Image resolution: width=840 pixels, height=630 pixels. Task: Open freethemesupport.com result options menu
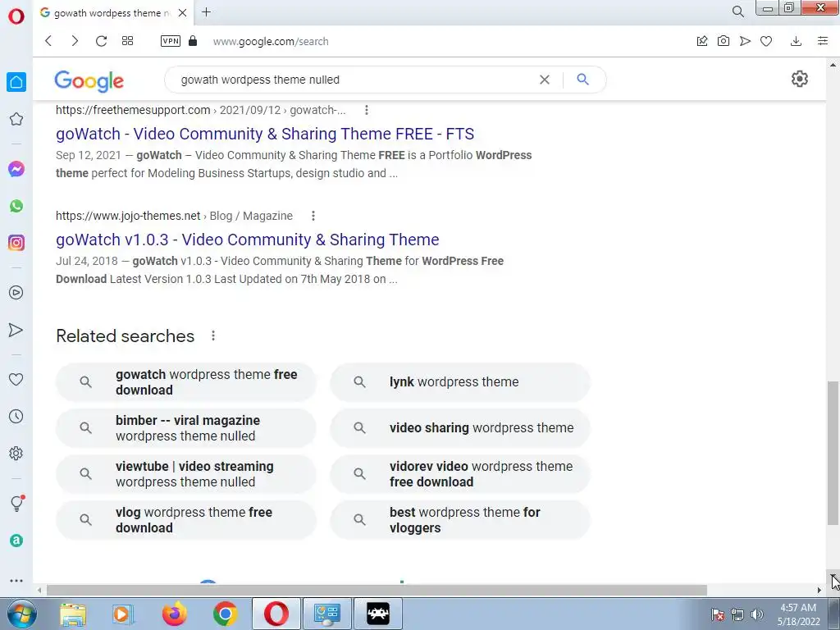tap(367, 110)
